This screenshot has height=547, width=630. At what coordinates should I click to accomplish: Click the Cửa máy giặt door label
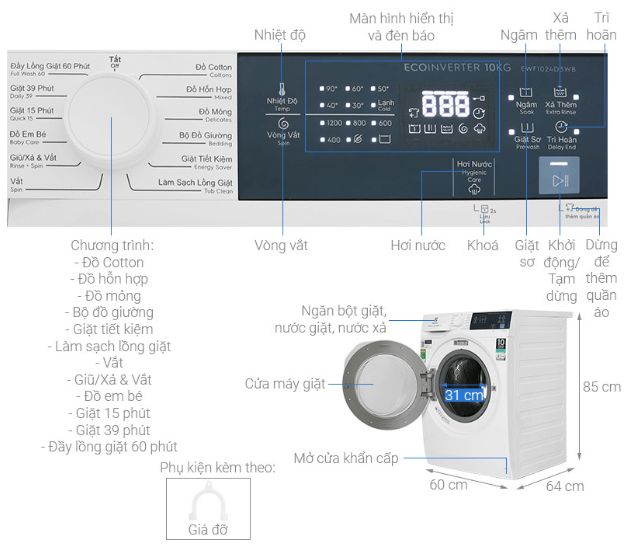click(285, 384)
